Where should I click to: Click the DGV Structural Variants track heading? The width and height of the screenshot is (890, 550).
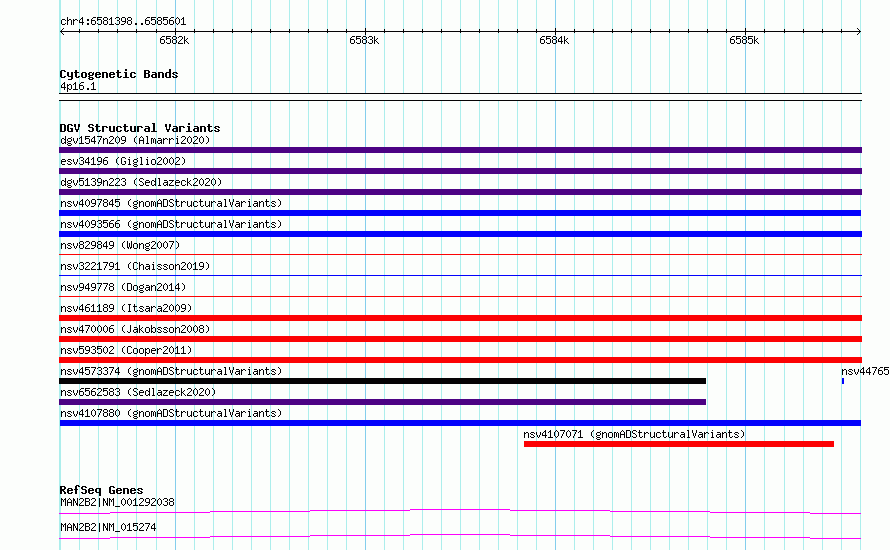point(140,128)
